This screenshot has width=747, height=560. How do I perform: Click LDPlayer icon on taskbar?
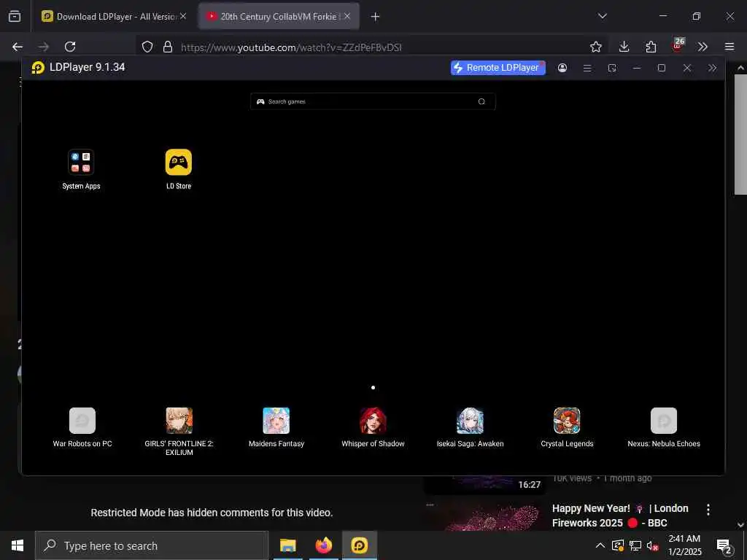[359, 545]
